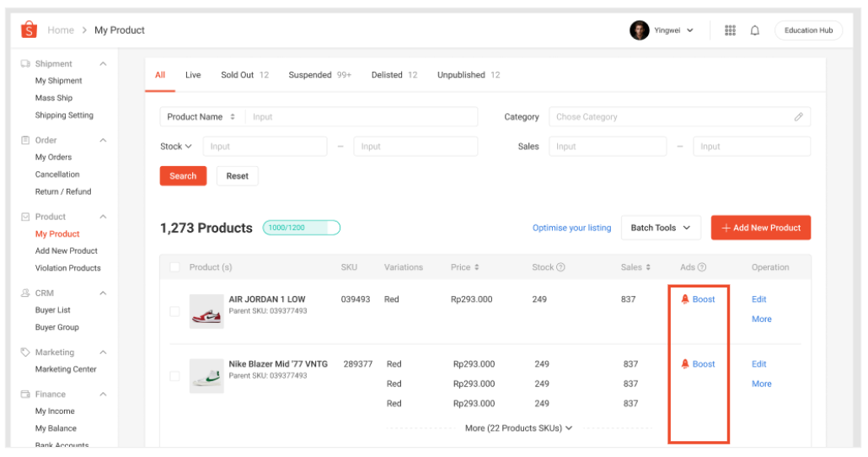Screen dimensions: 868x457
Task: Open My Income in sidebar
Action: [55, 411]
